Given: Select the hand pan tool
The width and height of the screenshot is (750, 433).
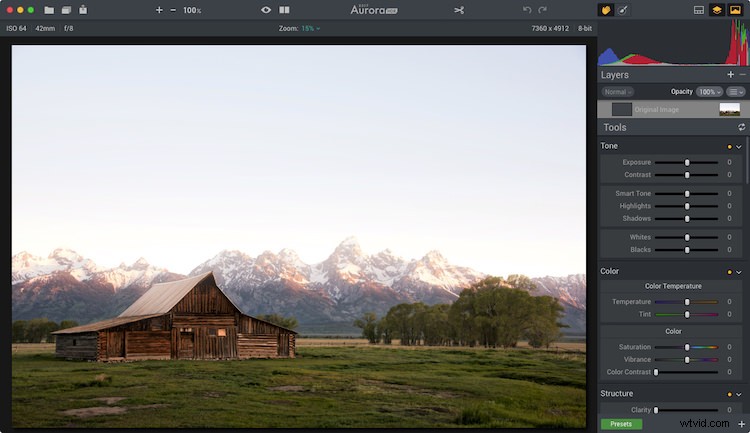Looking at the screenshot, I should tap(606, 10).
